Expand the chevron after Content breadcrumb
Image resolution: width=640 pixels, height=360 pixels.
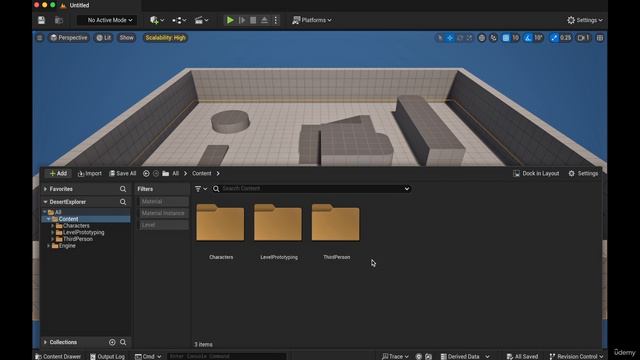pos(218,173)
